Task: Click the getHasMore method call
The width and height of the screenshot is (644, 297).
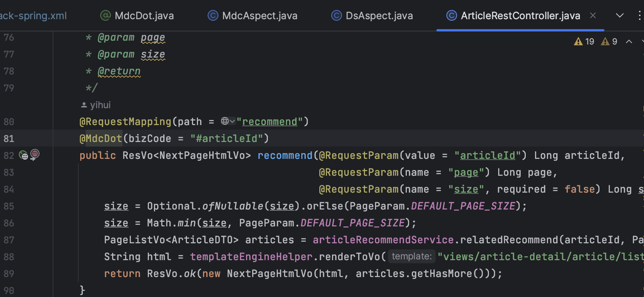Action: click(442, 274)
